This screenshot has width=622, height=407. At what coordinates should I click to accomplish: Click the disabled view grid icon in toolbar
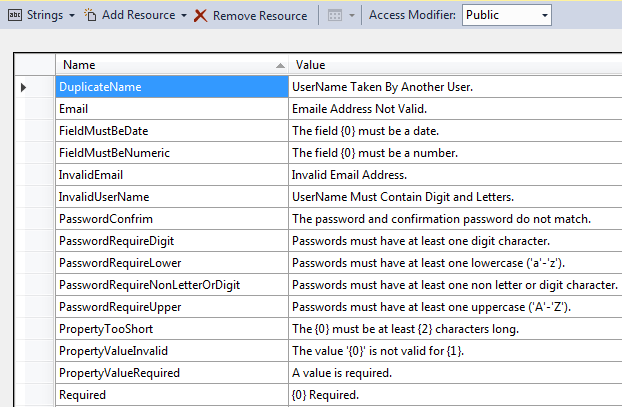333,16
